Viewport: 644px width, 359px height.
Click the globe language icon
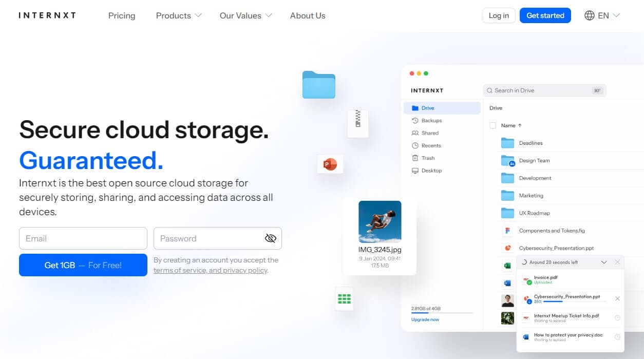coord(590,15)
